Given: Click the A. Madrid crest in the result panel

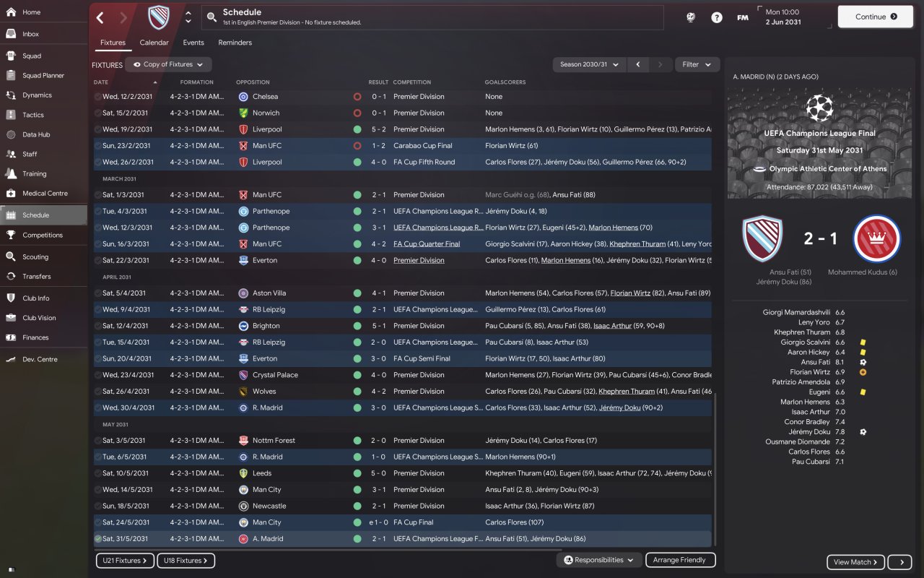Looking at the screenshot, I should [x=876, y=238].
